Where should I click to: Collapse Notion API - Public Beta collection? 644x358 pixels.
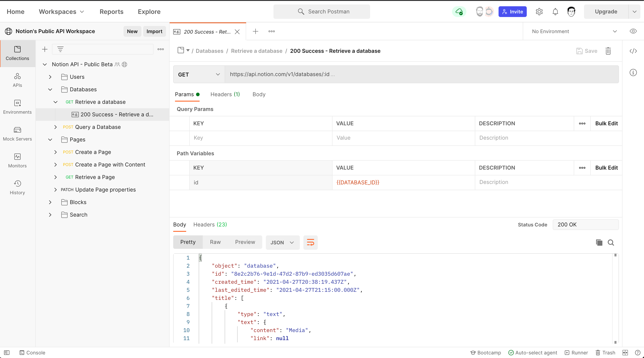45,64
